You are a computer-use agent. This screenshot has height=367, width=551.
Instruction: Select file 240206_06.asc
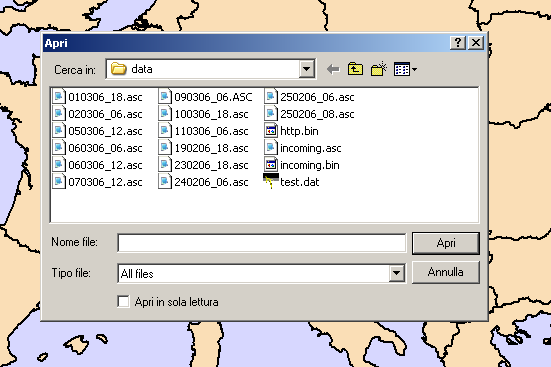(x=203, y=182)
